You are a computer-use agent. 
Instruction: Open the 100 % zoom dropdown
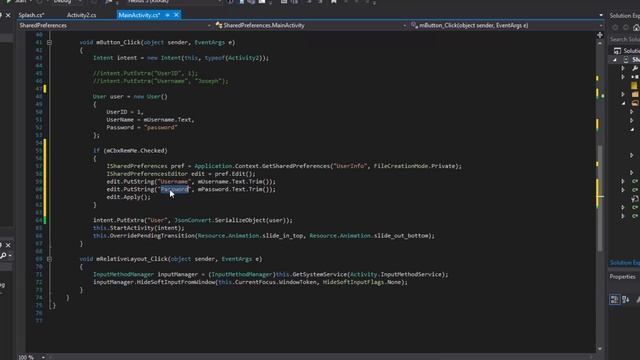point(43,357)
